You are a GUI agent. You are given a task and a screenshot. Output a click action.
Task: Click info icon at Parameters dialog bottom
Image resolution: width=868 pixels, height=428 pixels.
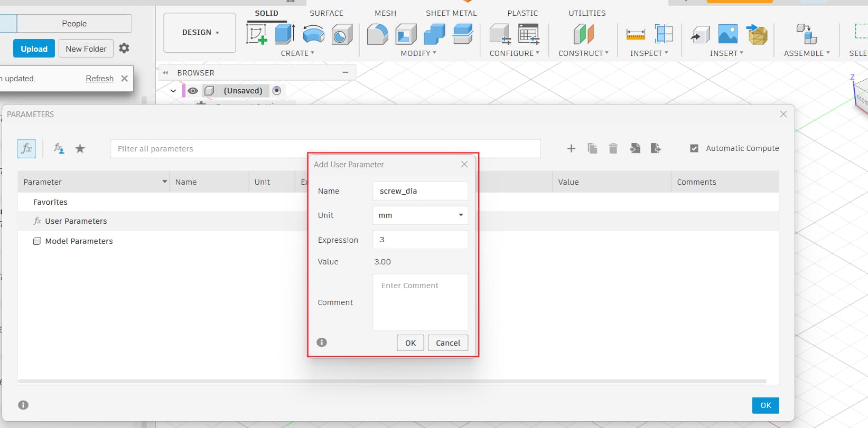pos(23,405)
